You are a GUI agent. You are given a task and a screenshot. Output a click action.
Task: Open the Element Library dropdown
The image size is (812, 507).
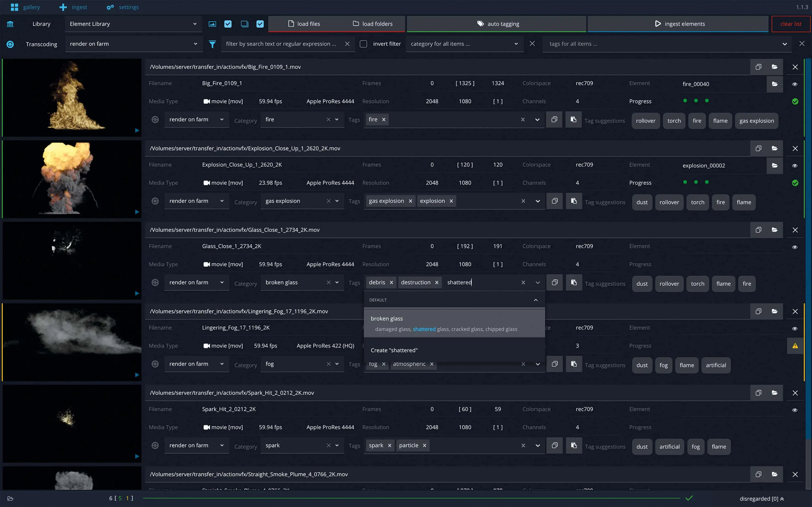click(x=133, y=24)
